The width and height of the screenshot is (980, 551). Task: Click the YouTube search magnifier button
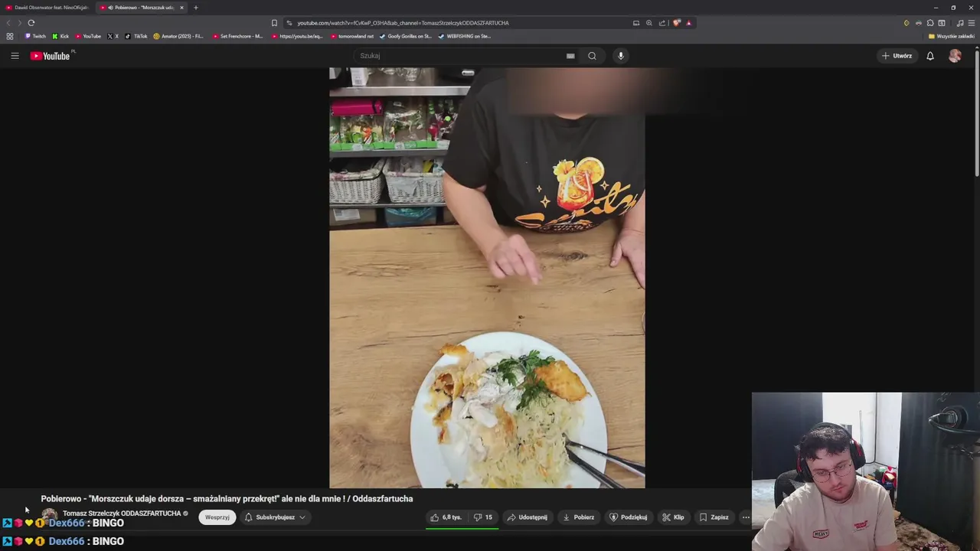tap(592, 56)
